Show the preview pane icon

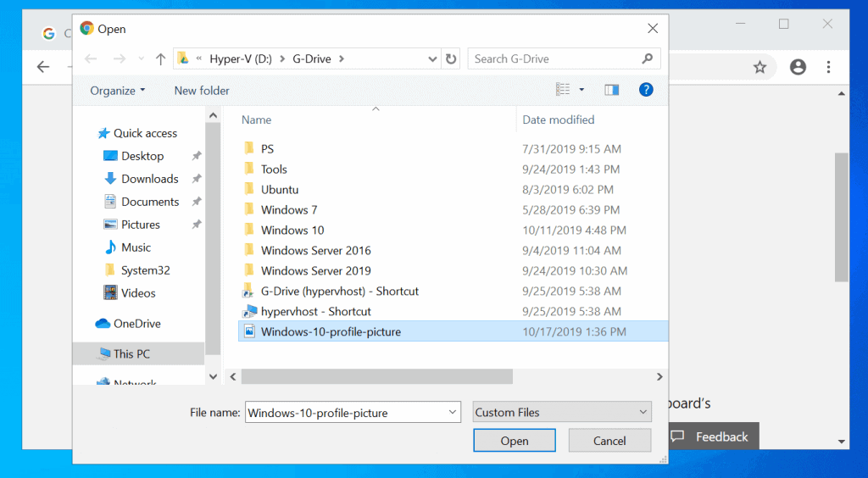pyautogui.click(x=612, y=90)
